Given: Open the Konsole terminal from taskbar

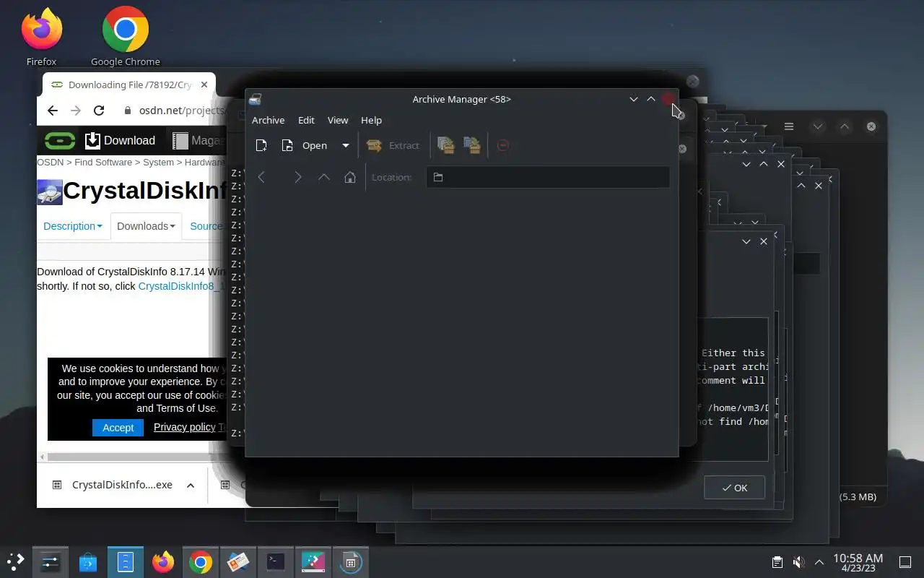Looking at the screenshot, I should click(276, 562).
